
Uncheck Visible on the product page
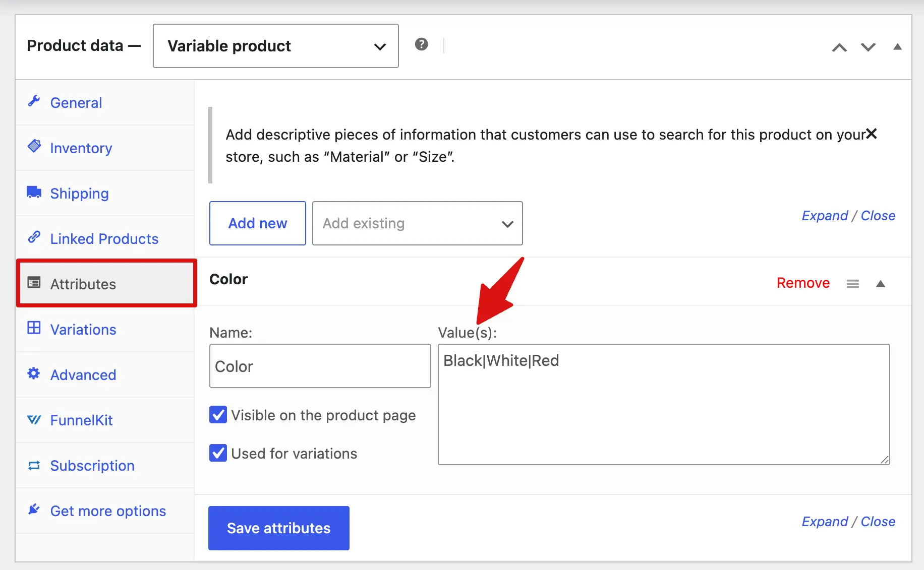[218, 415]
